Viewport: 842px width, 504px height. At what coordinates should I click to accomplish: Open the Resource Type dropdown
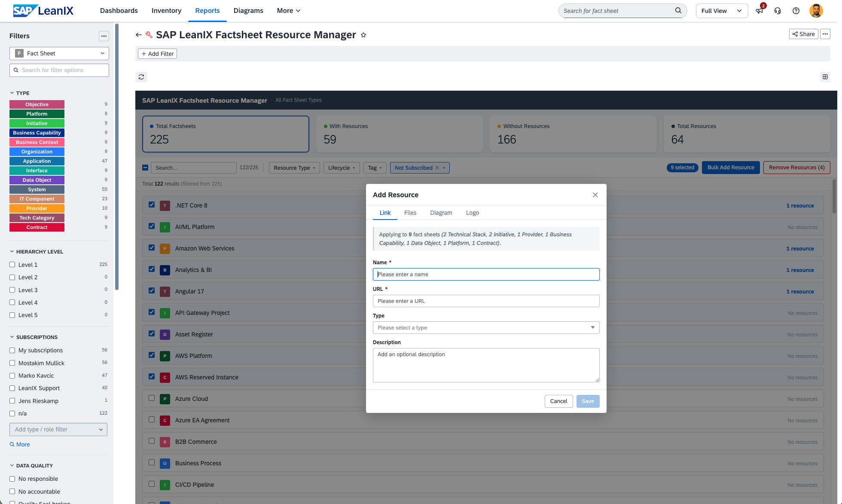coord(294,168)
